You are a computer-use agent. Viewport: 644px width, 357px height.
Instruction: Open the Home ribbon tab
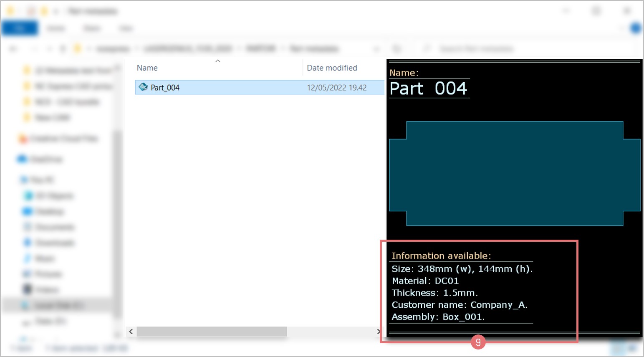point(56,28)
